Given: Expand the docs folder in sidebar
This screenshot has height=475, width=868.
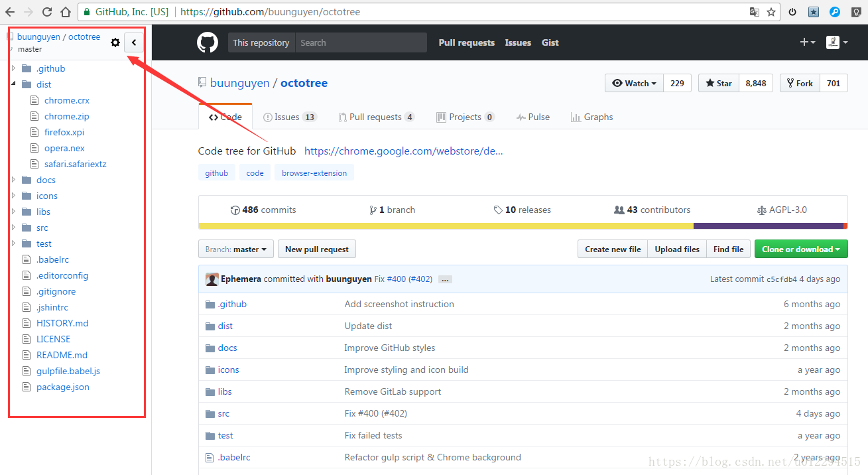Looking at the screenshot, I should (13, 180).
